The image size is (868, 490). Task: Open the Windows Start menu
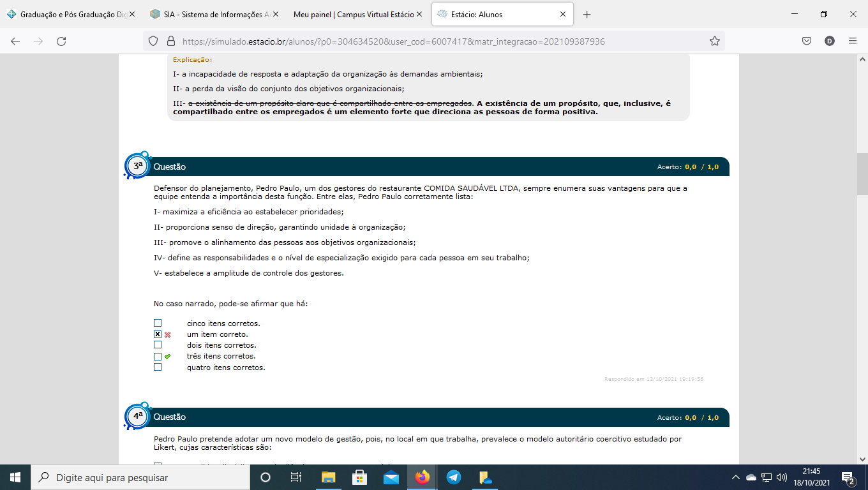tap(15, 477)
